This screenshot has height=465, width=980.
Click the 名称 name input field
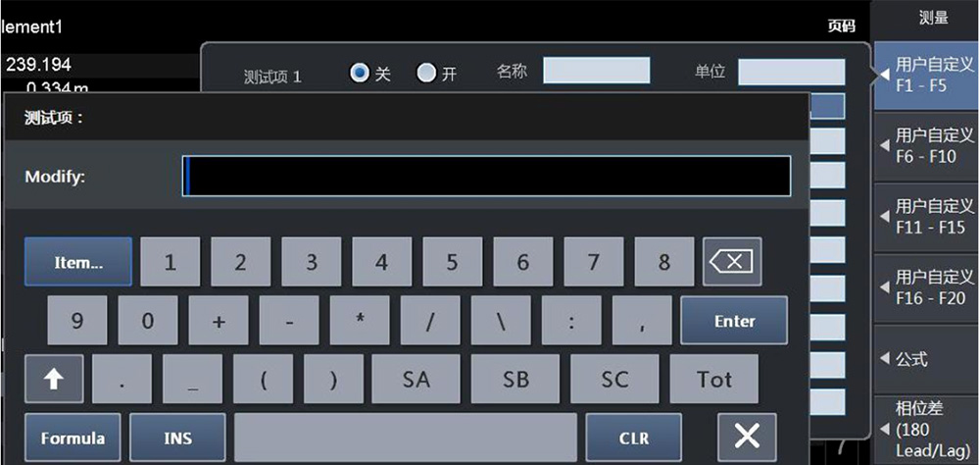(x=596, y=70)
